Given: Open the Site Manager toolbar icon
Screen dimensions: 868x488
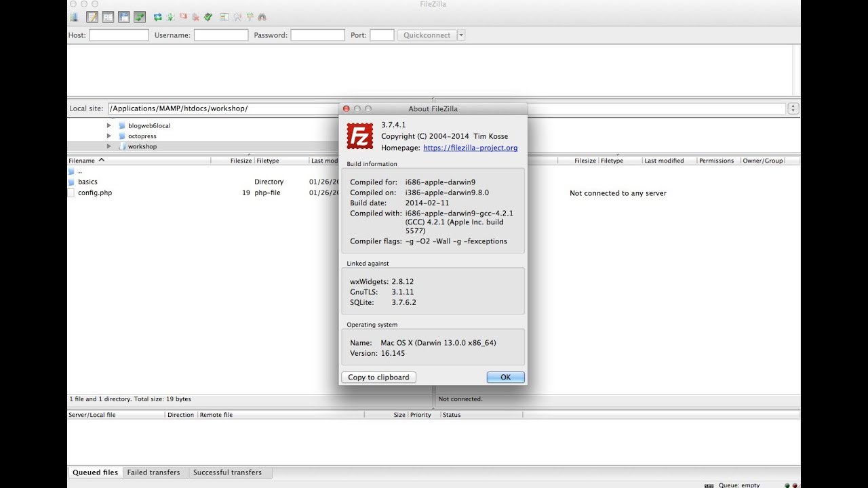Looking at the screenshot, I should 73,17.
